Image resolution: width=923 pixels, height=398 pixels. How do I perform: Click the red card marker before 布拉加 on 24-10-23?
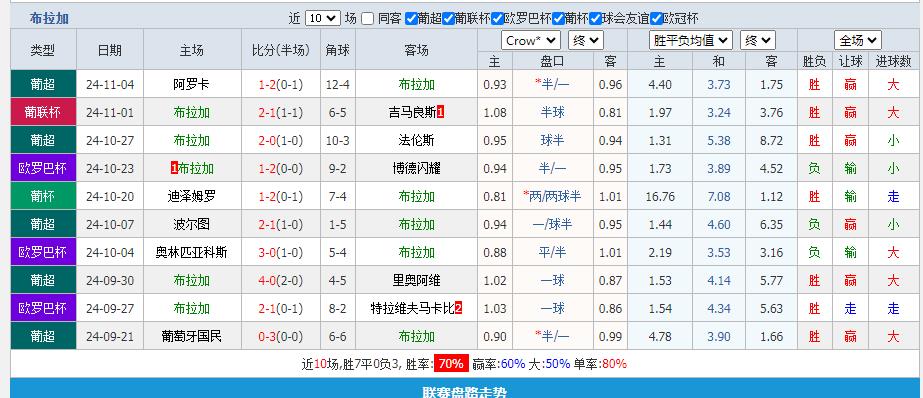[174, 168]
